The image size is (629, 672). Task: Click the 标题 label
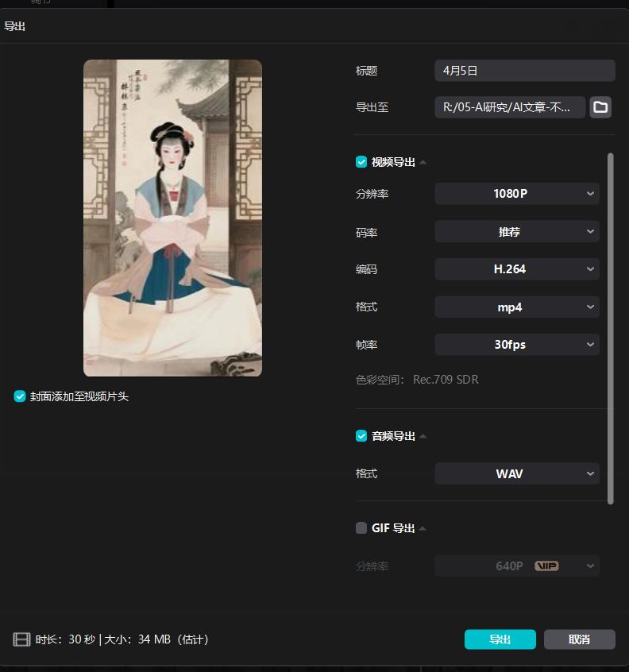tap(366, 71)
